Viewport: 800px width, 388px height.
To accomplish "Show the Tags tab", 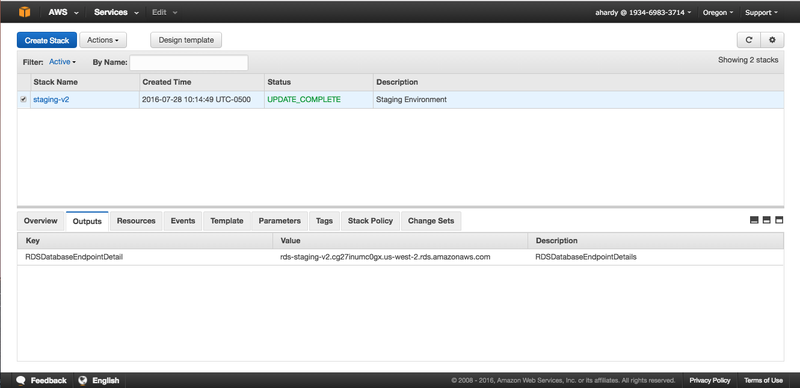I will pos(324,221).
